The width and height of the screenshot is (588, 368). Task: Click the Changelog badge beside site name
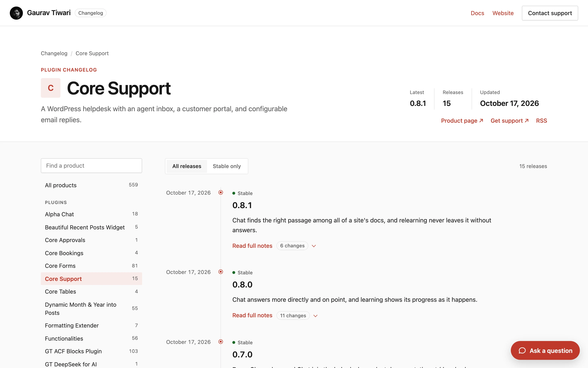tap(91, 13)
